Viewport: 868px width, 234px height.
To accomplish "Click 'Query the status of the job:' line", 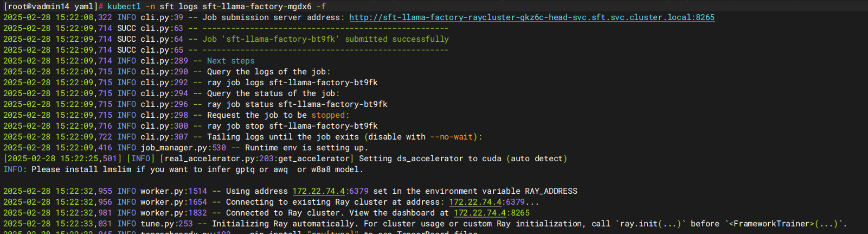I will pyautogui.click(x=273, y=93).
